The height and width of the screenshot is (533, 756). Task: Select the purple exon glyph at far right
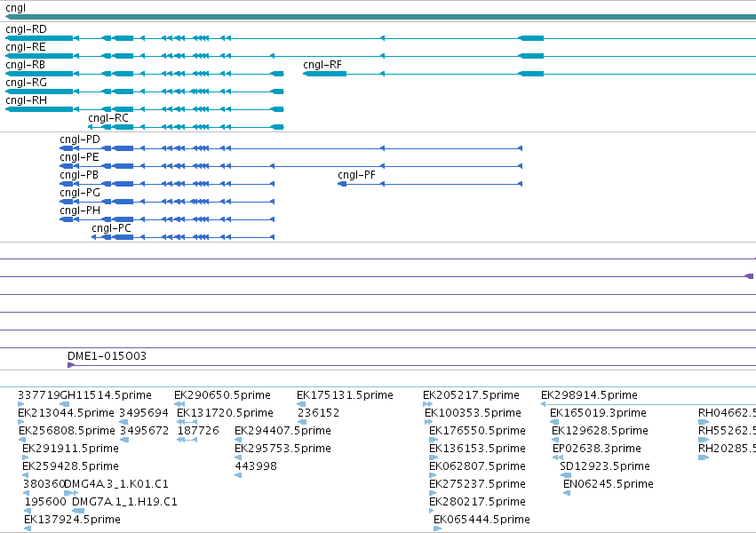click(x=750, y=276)
